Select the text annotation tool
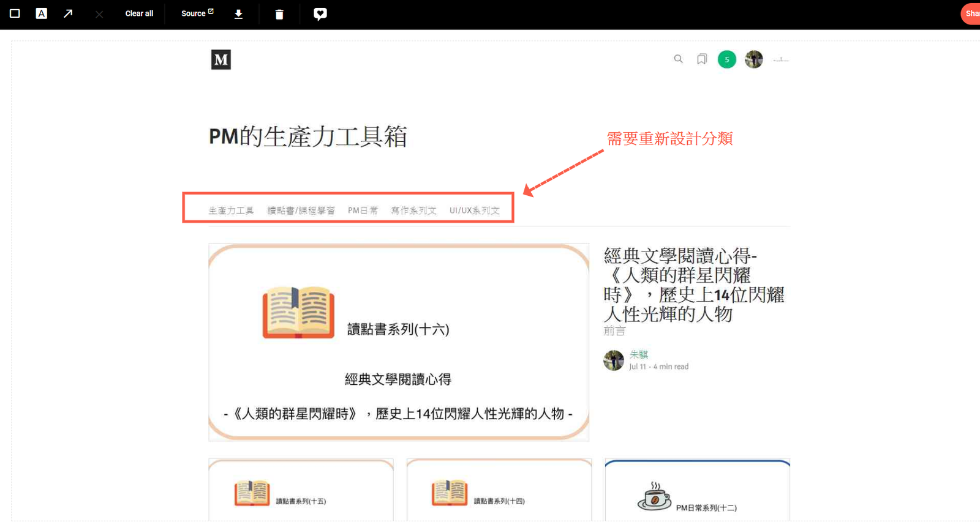Screen dimensions: 980x522 coord(41,13)
